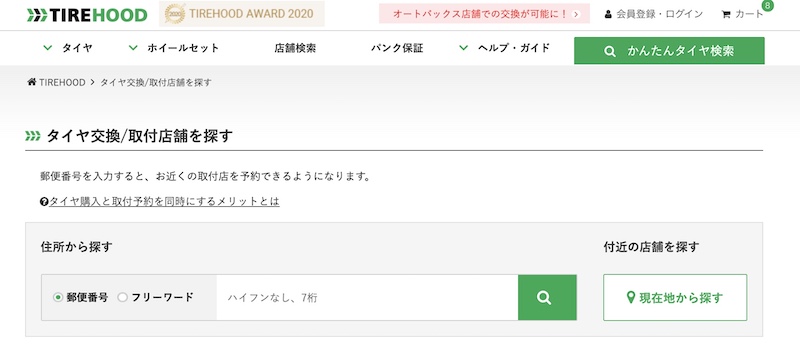Click the 現在地から探す button

coord(675,298)
